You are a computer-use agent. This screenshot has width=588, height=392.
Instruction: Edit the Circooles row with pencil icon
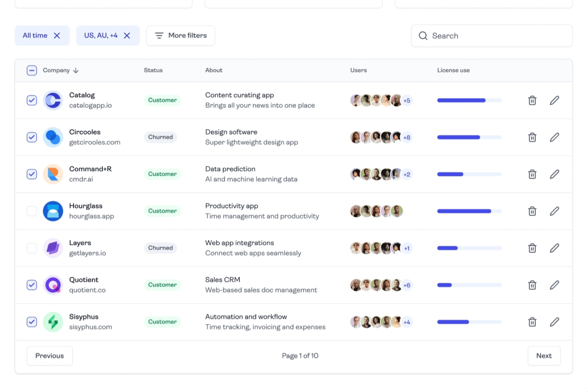(x=554, y=137)
